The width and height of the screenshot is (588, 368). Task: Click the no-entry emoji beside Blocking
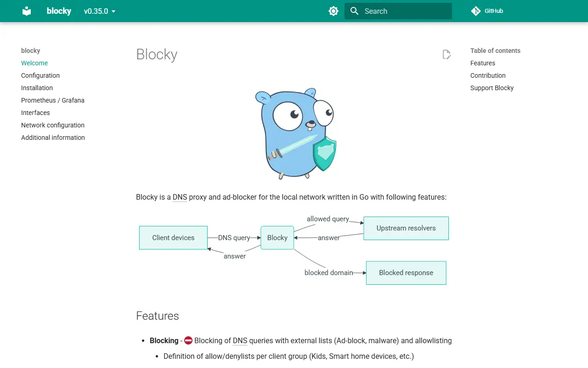pos(188,341)
